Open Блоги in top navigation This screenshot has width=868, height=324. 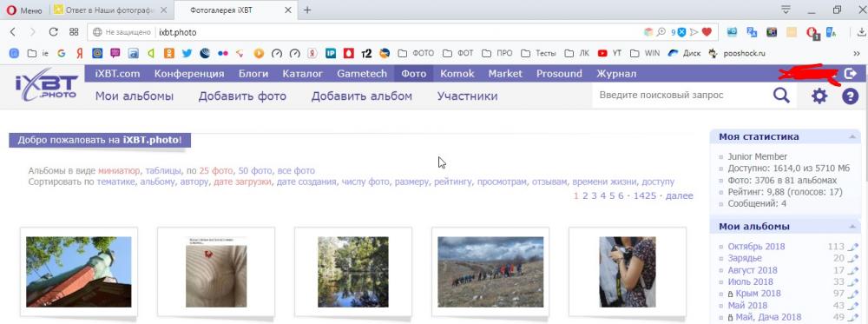pos(253,74)
